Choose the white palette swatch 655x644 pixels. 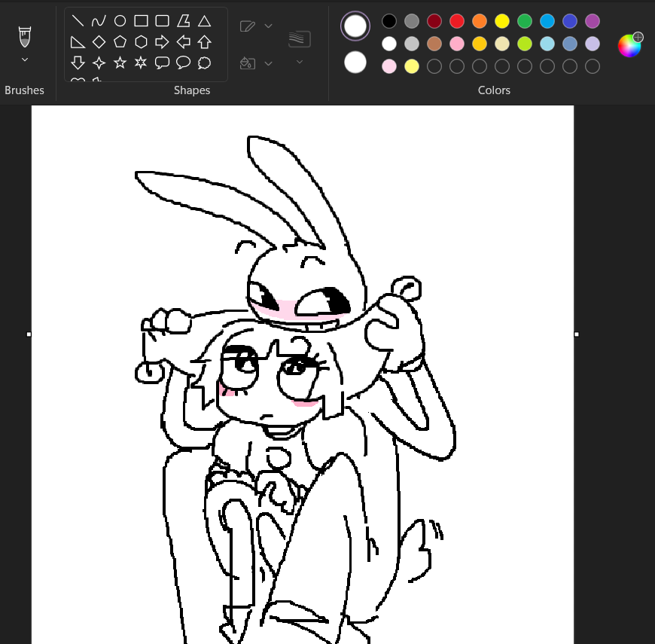(x=389, y=44)
